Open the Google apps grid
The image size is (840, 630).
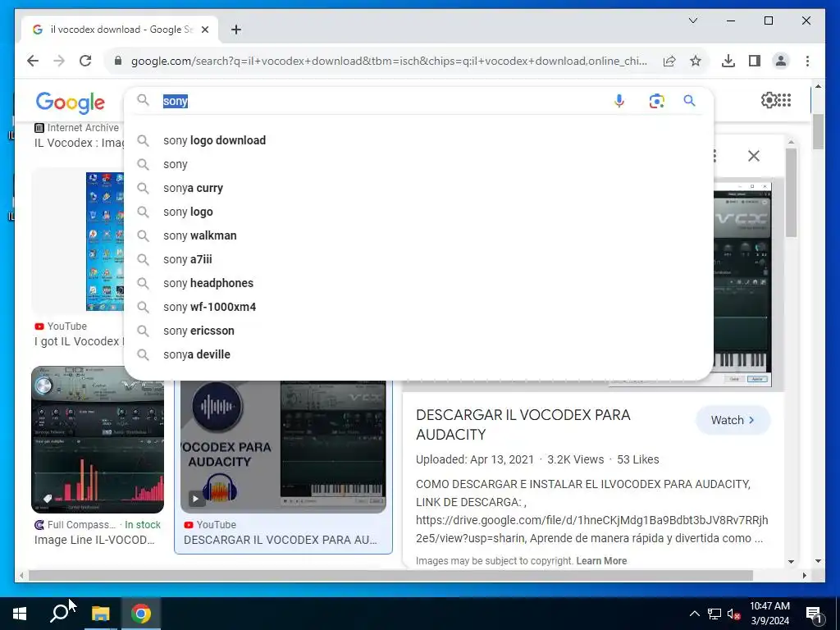[784, 100]
